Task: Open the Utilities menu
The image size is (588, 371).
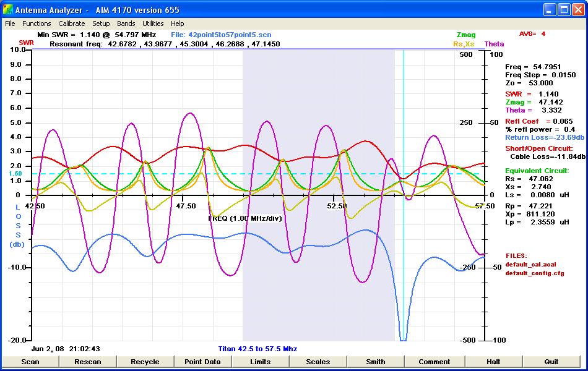Action: [x=153, y=23]
